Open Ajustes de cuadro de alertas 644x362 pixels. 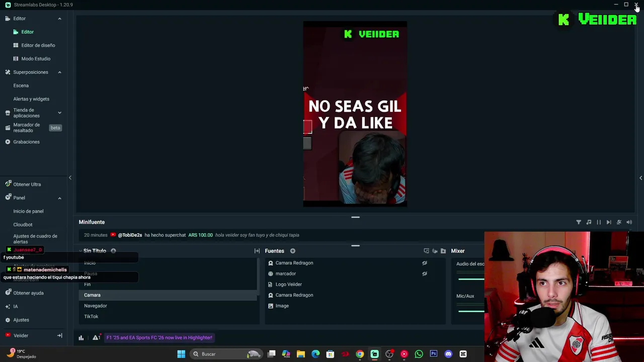[35, 239]
